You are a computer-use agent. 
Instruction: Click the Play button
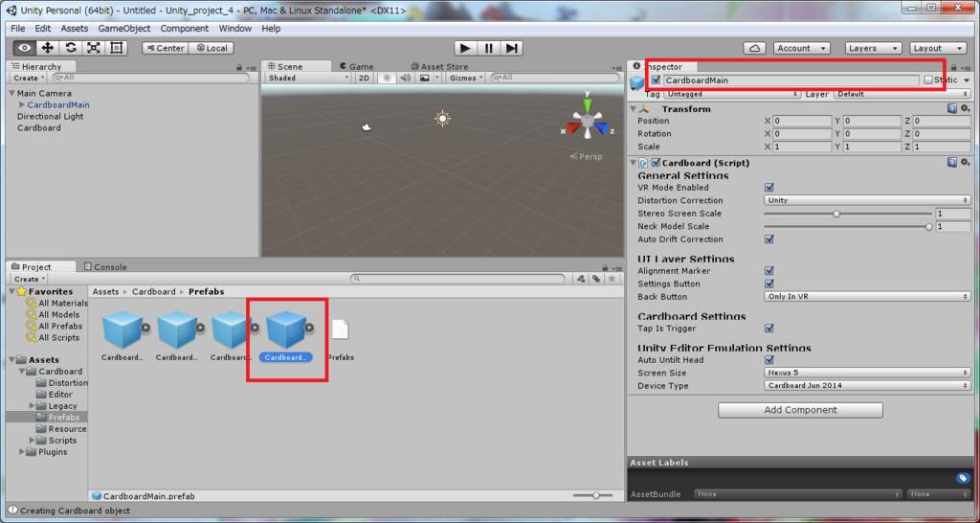(x=464, y=48)
